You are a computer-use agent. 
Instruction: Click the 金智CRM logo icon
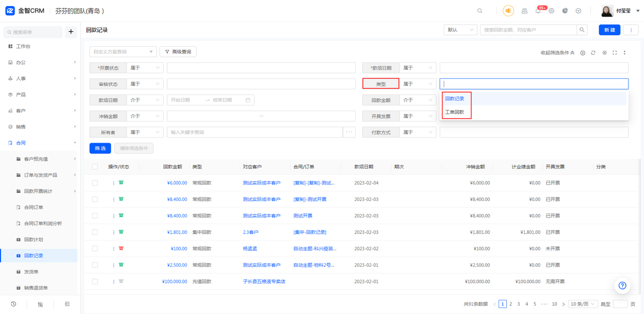click(x=10, y=11)
